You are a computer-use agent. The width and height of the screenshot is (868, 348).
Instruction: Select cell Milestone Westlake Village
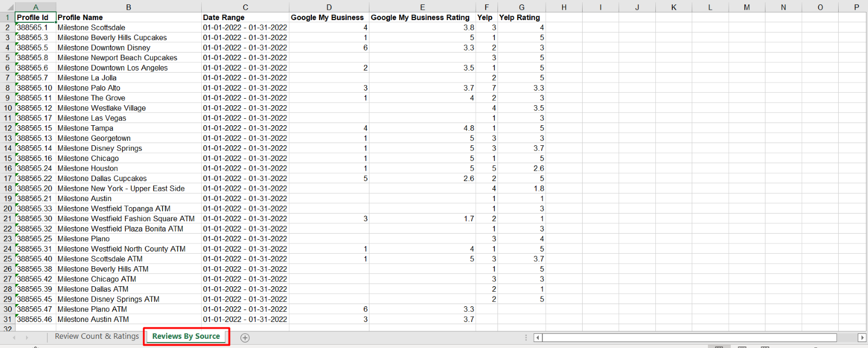coord(129,108)
